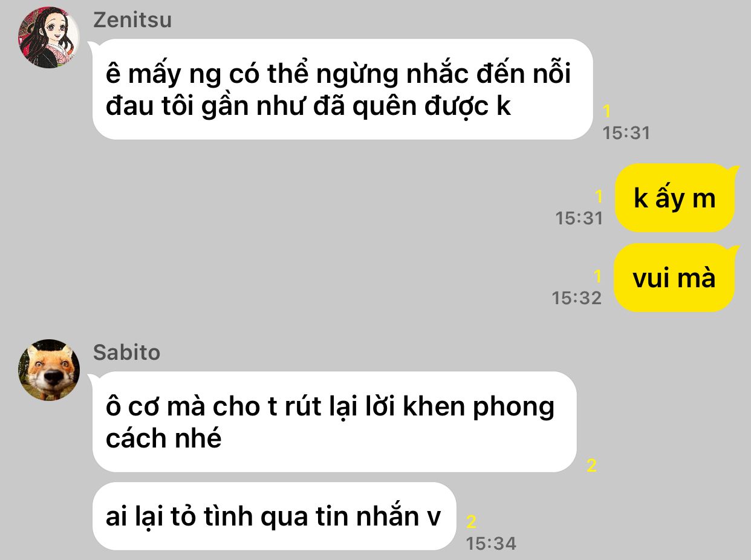Click read count beside "cách nhé" bubble
The image size is (751, 560).
(591, 465)
